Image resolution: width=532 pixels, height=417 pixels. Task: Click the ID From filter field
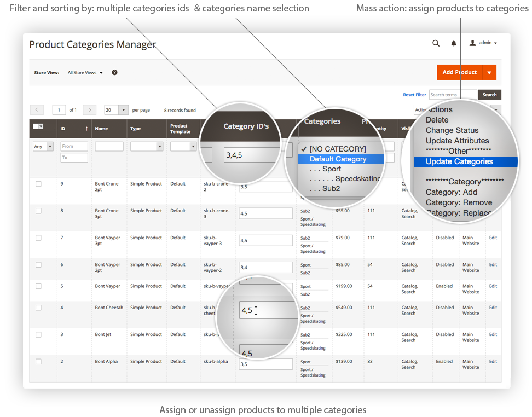click(x=74, y=146)
